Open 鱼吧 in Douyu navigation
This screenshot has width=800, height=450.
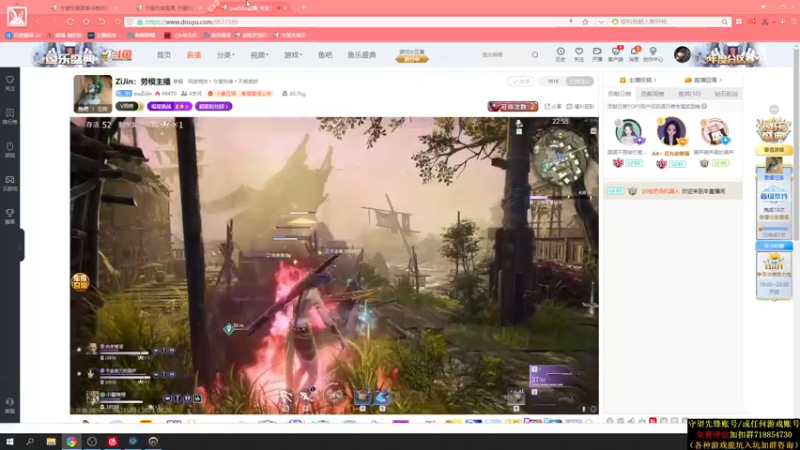[x=325, y=55]
